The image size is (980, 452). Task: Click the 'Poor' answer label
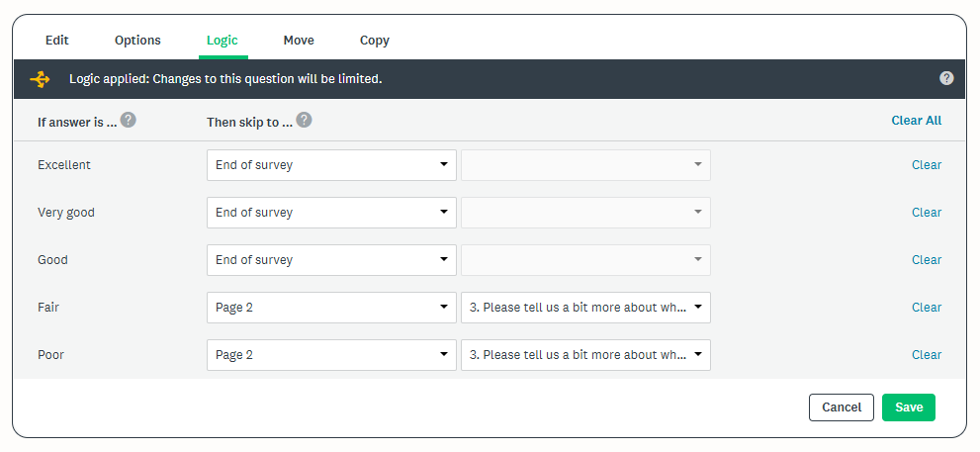[50, 355]
